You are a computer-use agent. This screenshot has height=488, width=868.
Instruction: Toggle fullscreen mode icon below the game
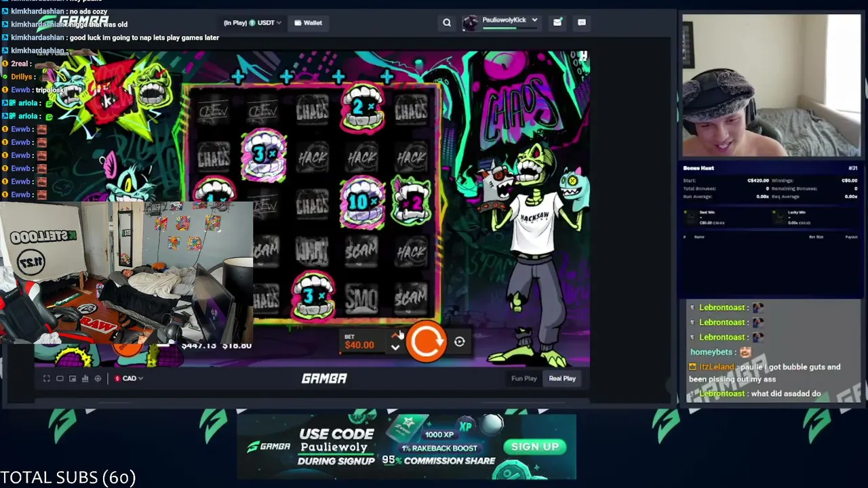coord(47,378)
